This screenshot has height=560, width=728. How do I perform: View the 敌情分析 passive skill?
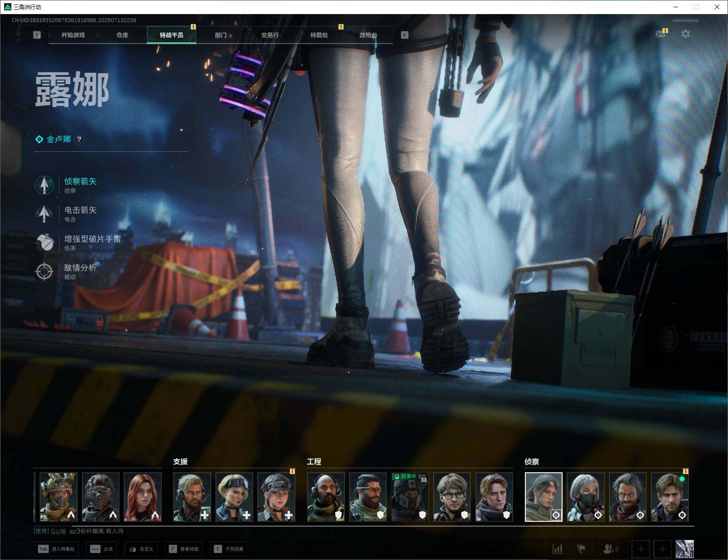coord(44,271)
